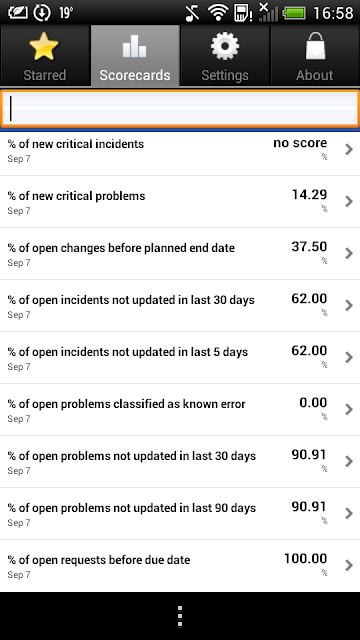Open % of open changes before planned end date

pos(180,253)
